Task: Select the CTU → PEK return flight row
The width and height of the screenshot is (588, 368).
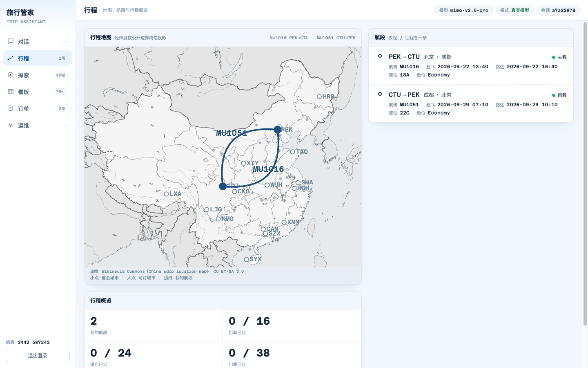Action: click(x=471, y=103)
